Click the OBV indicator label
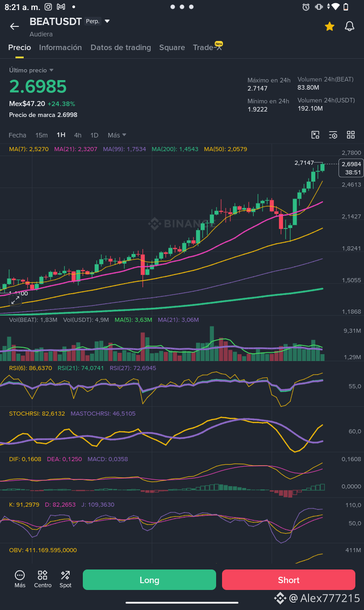 [x=43, y=550]
